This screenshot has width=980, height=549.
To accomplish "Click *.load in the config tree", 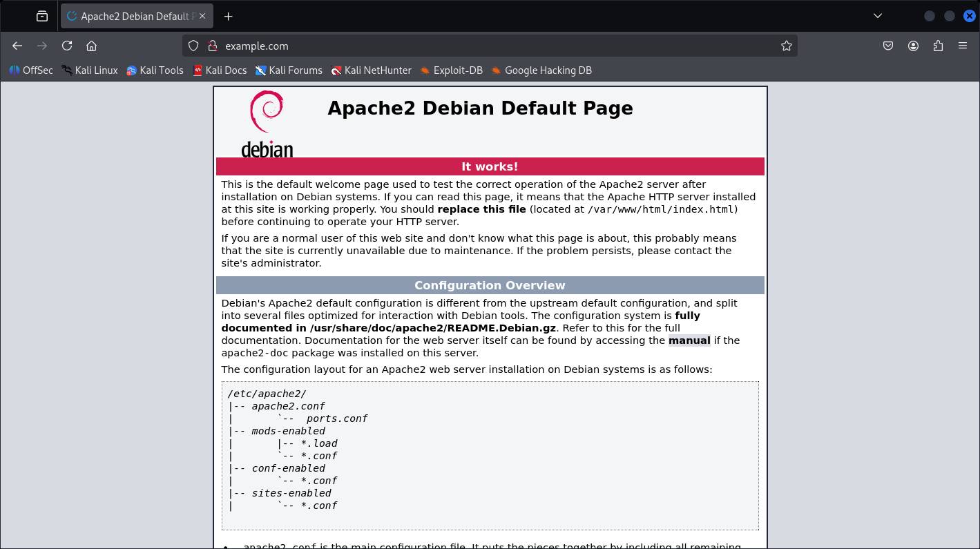I will coord(319,443).
